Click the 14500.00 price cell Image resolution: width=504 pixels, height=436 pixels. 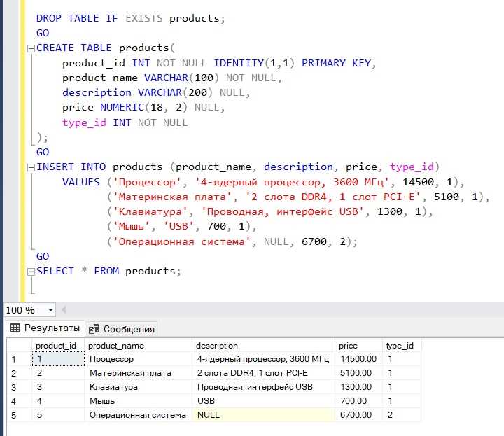click(358, 359)
